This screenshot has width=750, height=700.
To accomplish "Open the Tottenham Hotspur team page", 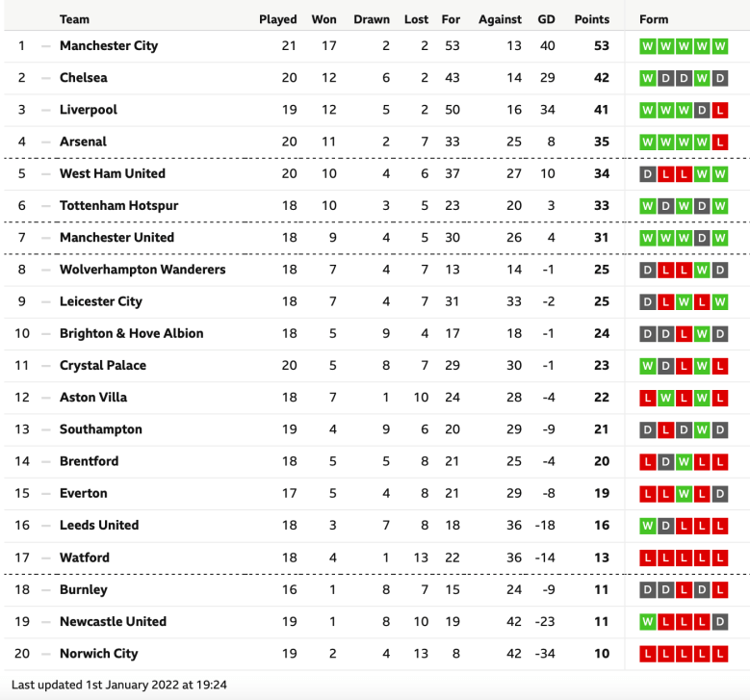I will 118,205.
